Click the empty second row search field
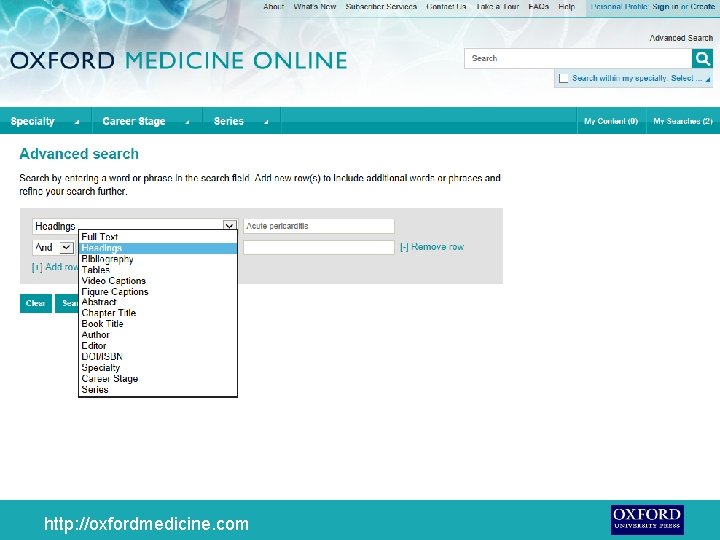The width and height of the screenshot is (720, 540). point(319,248)
